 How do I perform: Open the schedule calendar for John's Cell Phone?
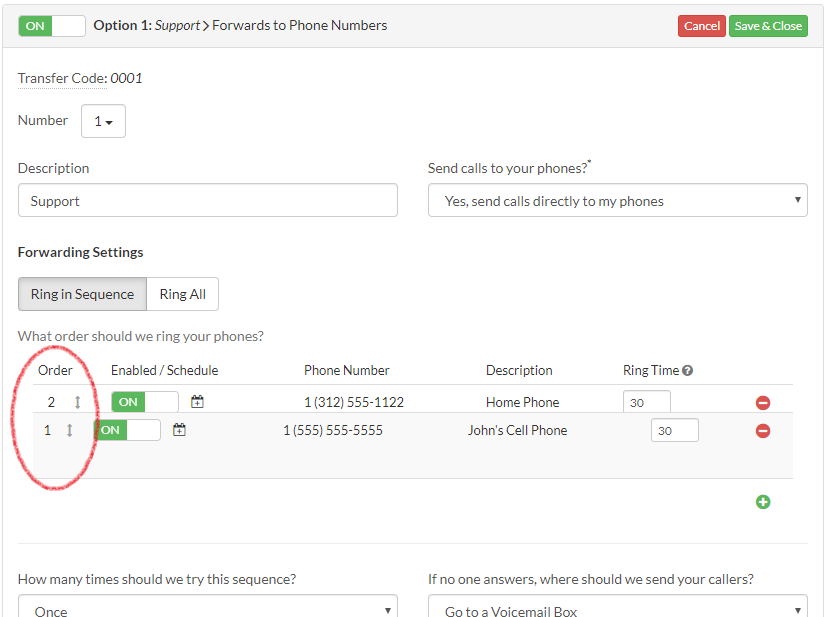point(179,428)
